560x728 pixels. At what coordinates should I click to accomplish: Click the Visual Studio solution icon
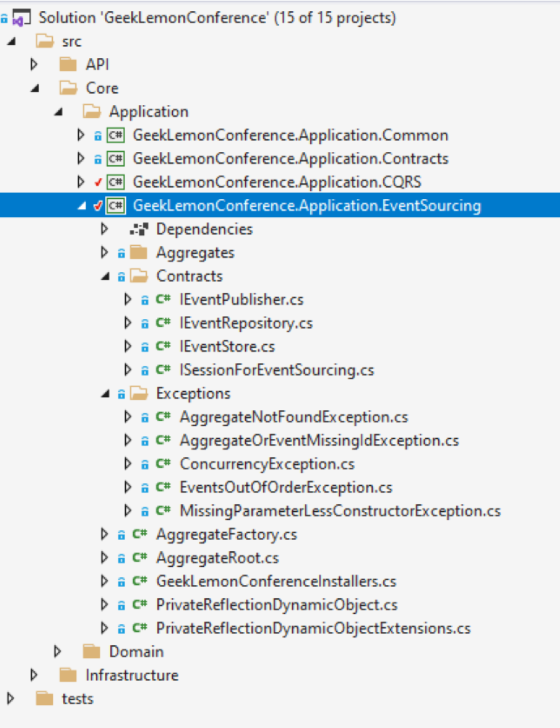click(21, 18)
